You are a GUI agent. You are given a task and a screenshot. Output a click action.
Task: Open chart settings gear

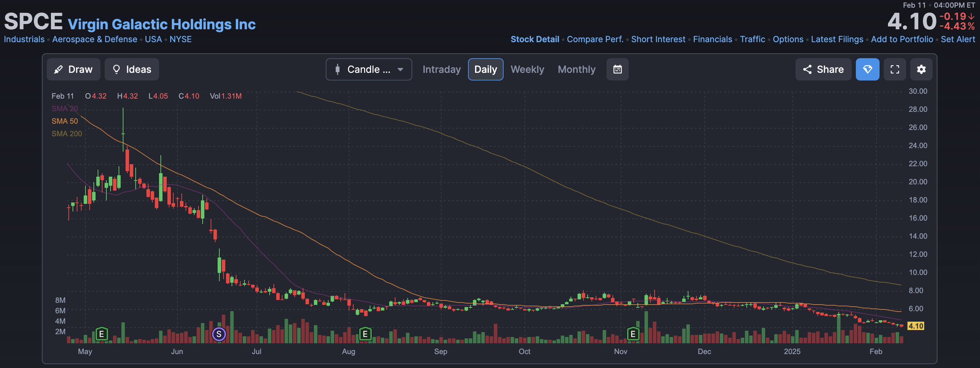921,69
